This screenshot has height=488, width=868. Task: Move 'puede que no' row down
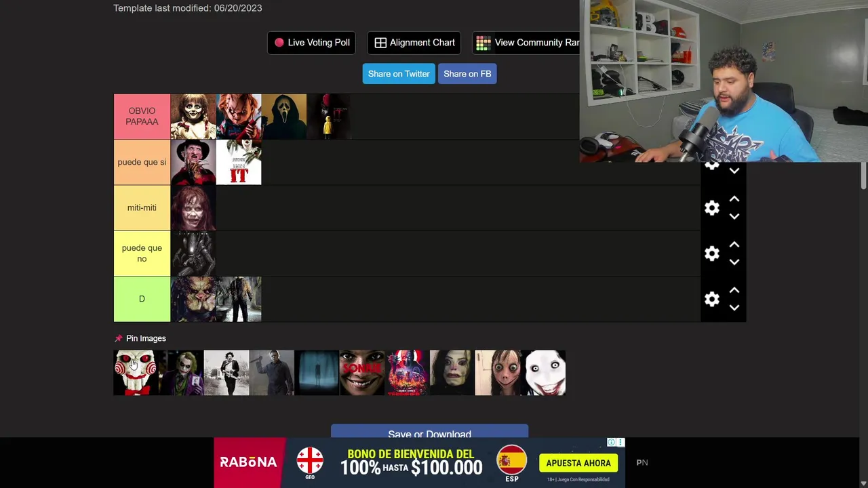click(x=734, y=262)
